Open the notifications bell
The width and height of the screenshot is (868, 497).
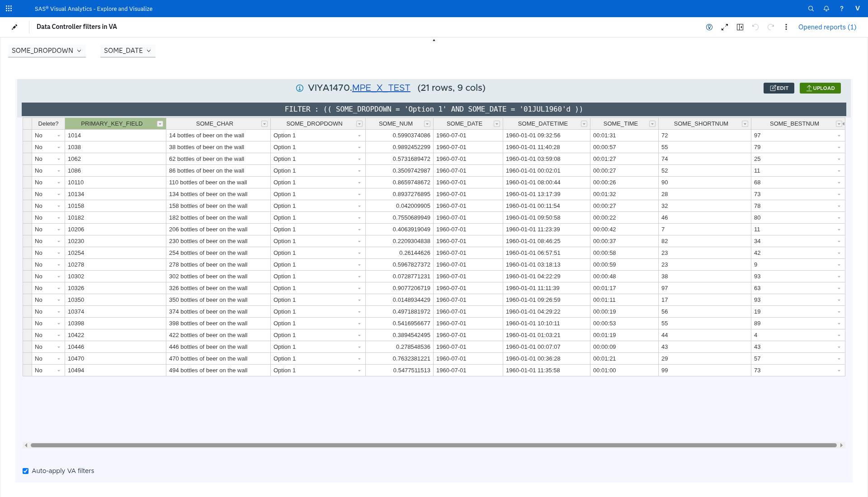(x=826, y=9)
